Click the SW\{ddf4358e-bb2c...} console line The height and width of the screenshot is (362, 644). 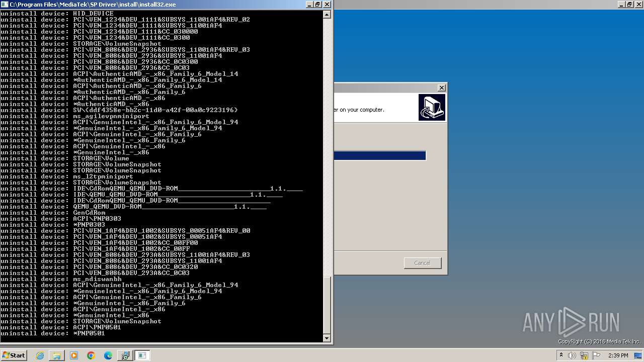click(x=119, y=110)
